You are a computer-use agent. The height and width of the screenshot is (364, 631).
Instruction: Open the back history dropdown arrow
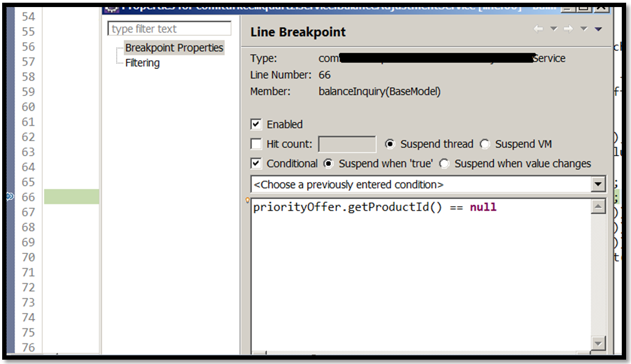[554, 29]
